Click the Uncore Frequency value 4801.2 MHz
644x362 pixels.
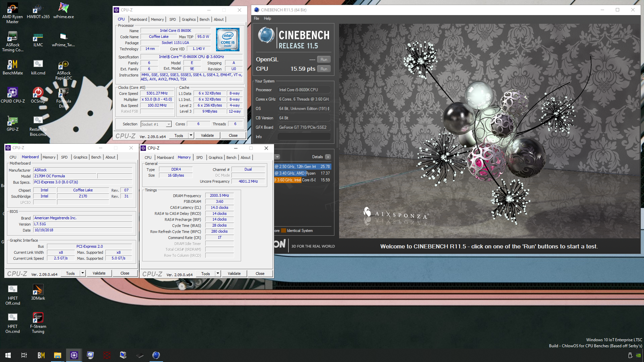248,181
